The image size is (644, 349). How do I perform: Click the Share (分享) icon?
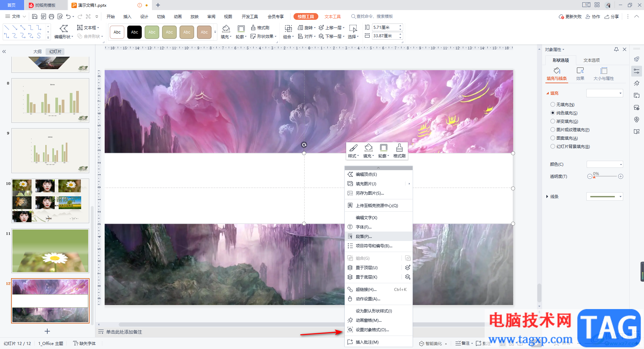tap(611, 16)
